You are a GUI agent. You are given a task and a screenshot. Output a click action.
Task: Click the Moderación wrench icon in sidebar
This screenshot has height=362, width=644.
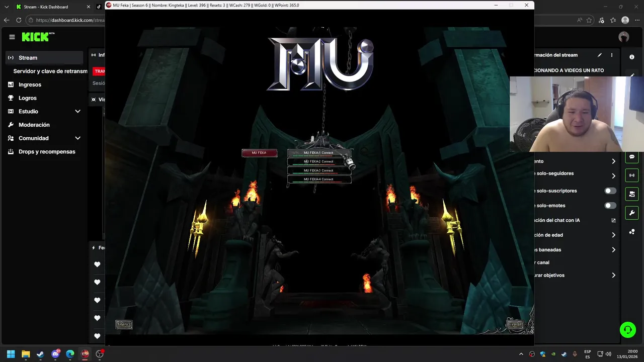click(11, 125)
